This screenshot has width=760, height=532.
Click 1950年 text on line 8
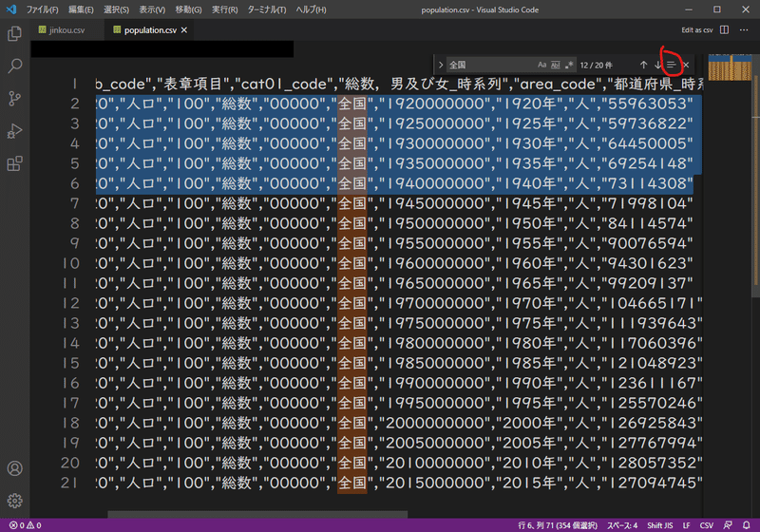pos(529,223)
